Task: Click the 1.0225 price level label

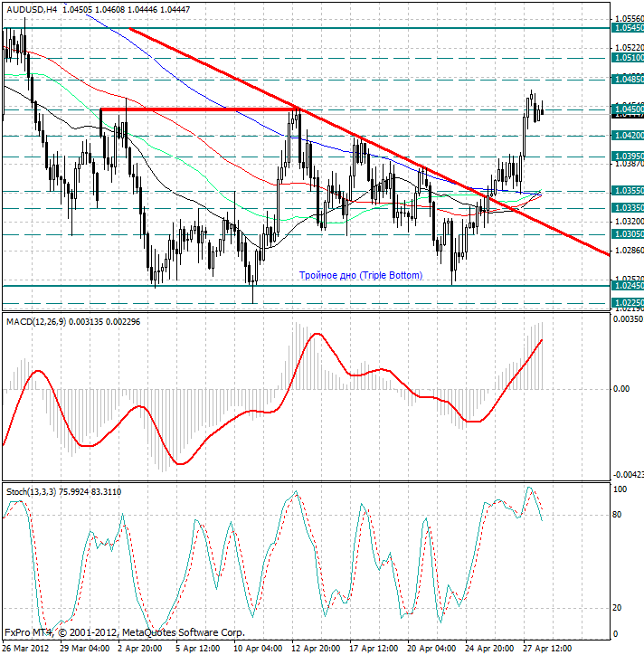Action: (x=628, y=302)
